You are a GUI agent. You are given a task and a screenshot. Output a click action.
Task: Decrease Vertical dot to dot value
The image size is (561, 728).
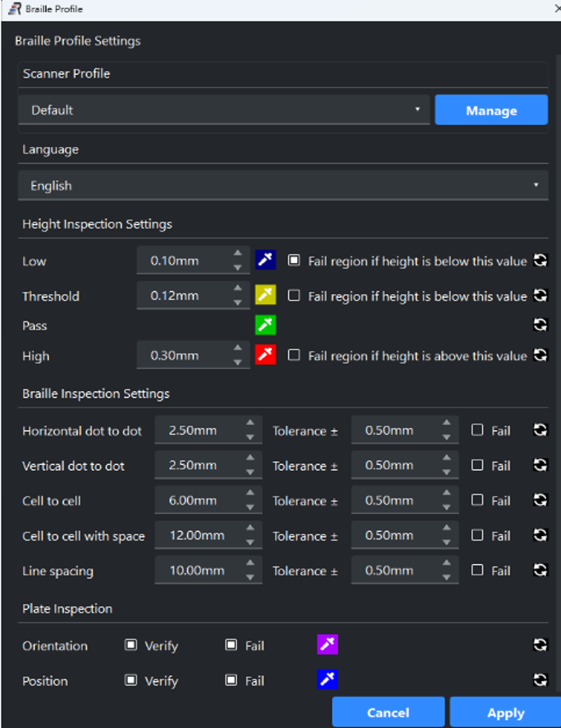pos(250,472)
